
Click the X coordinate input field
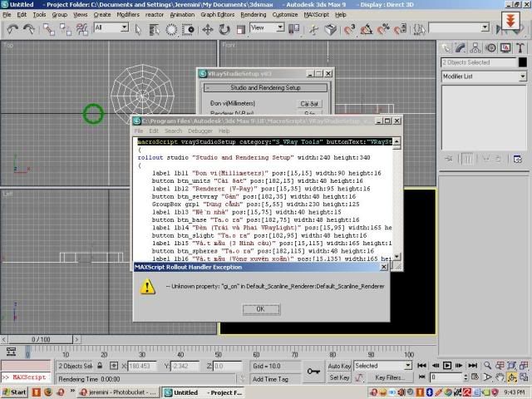pyautogui.click(x=142, y=366)
